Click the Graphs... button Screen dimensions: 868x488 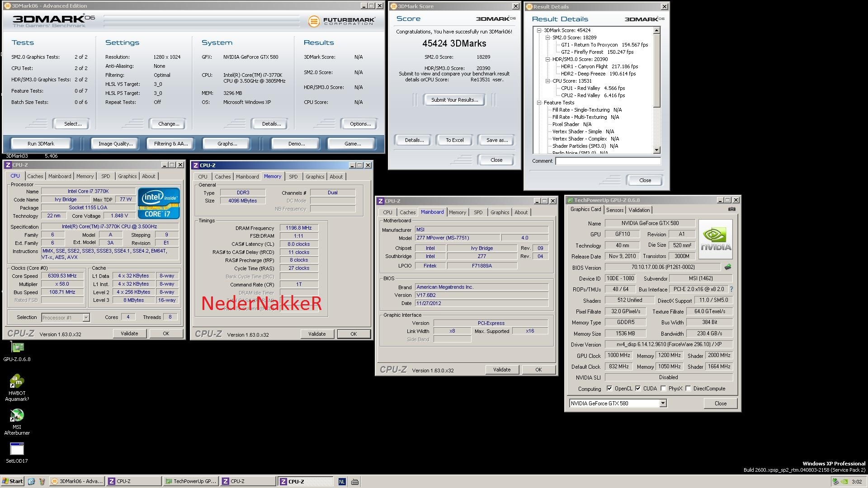pyautogui.click(x=227, y=144)
